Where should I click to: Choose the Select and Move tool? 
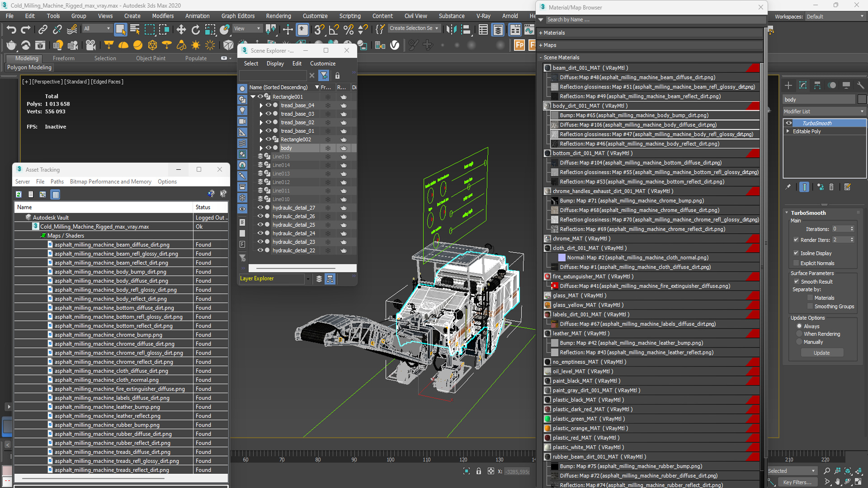point(181,30)
